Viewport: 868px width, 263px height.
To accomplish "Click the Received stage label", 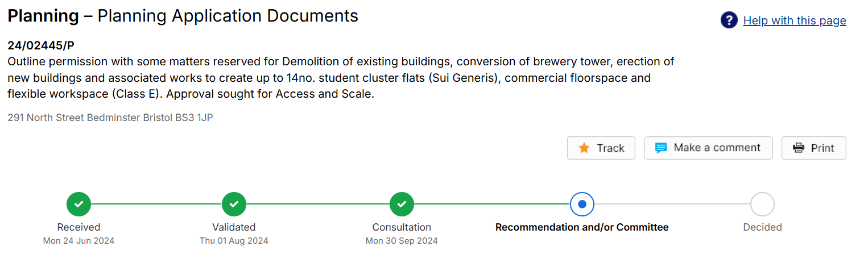I will 78,227.
